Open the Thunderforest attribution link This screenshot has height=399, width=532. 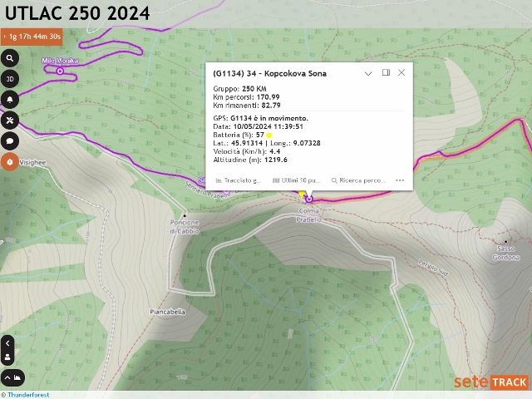28,395
